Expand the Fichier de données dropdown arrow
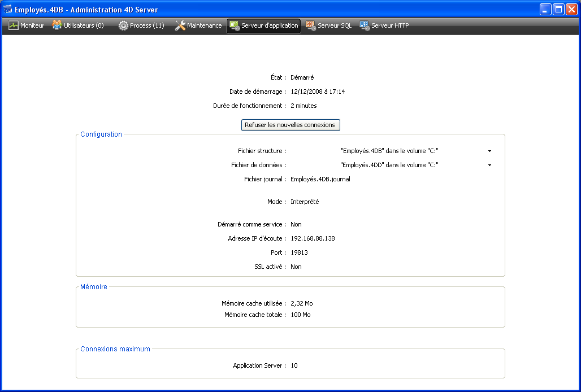 [x=489, y=165]
